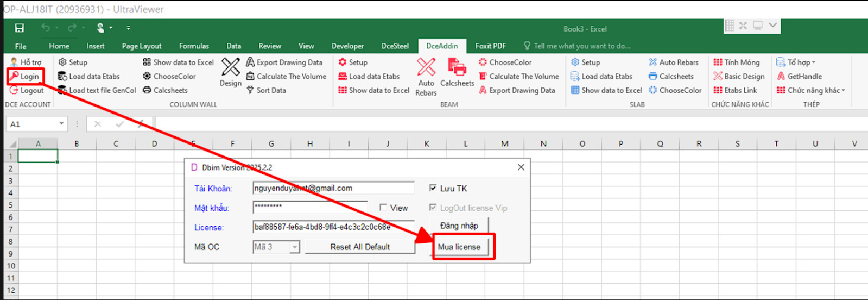
Task: Click Export Drawing Data in Column Wall
Action: [284, 62]
